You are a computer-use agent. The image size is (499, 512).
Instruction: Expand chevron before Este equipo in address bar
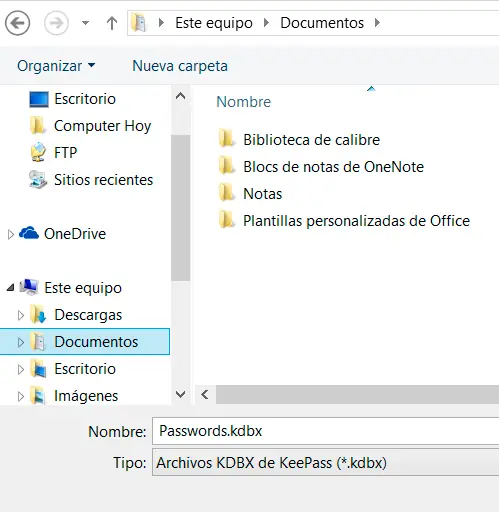161,23
